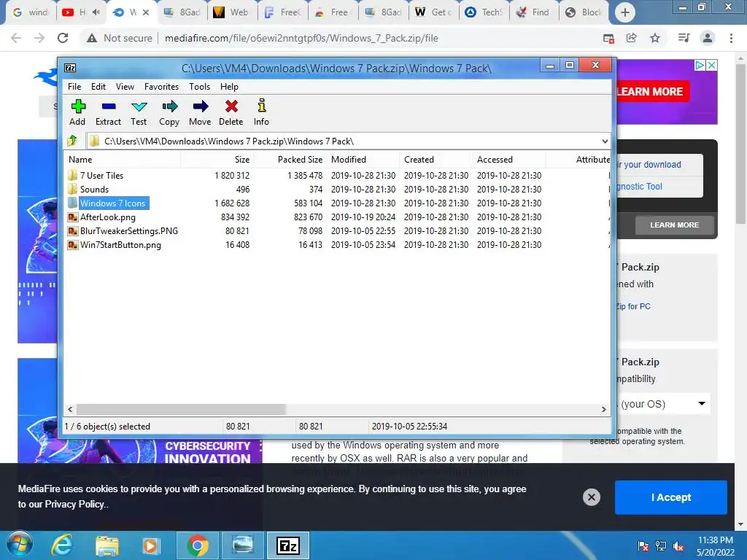Select the BlurTweakerSettings.PNG file icon
Viewport: 747px width, 560px height.
click(73, 231)
